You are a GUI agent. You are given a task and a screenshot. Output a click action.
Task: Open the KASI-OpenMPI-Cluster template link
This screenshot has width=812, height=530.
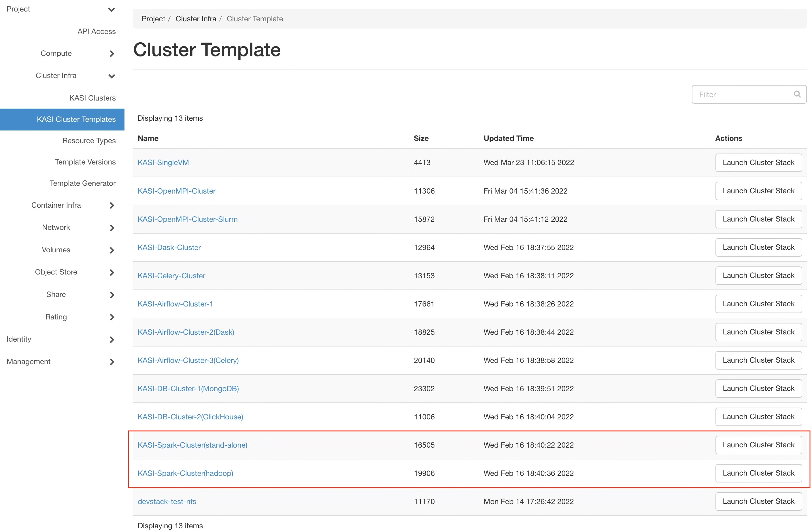(176, 191)
